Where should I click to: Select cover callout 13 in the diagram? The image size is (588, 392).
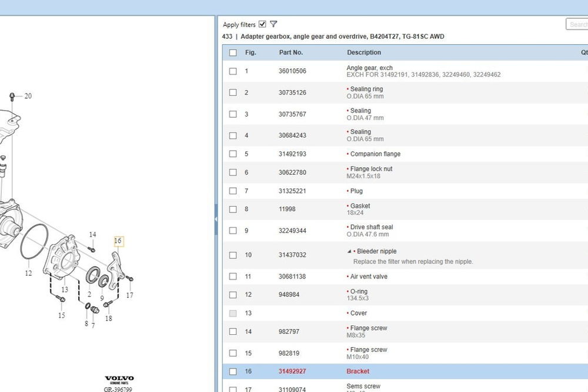click(65, 290)
